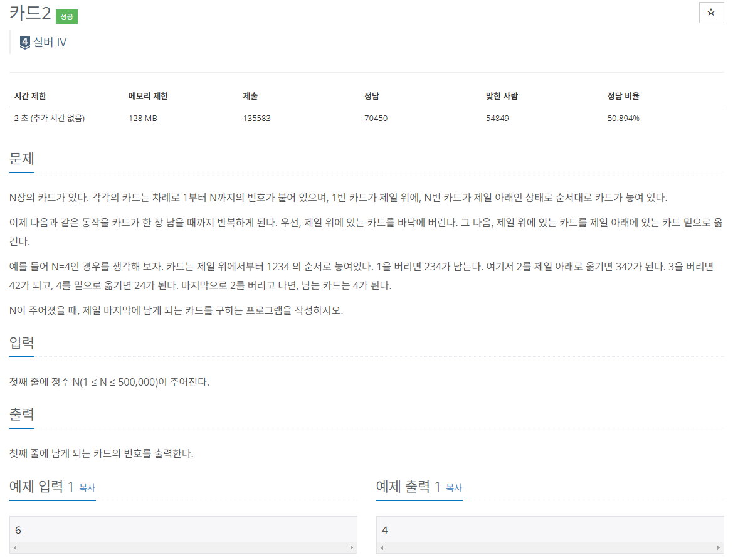Click the 정답 column header

(x=372, y=96)
